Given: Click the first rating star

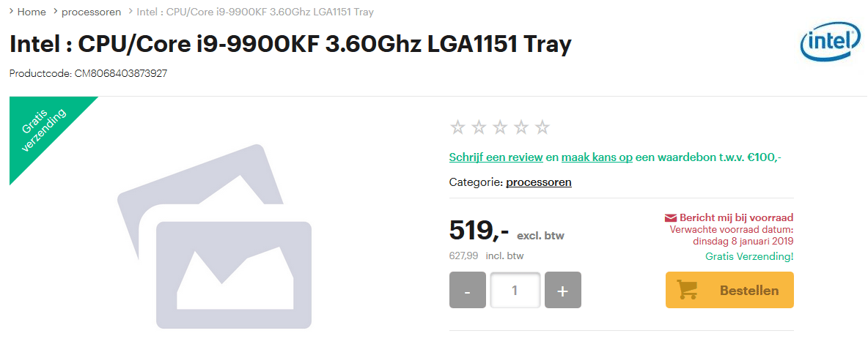Looking at the screenshot, I should (457, 127).
